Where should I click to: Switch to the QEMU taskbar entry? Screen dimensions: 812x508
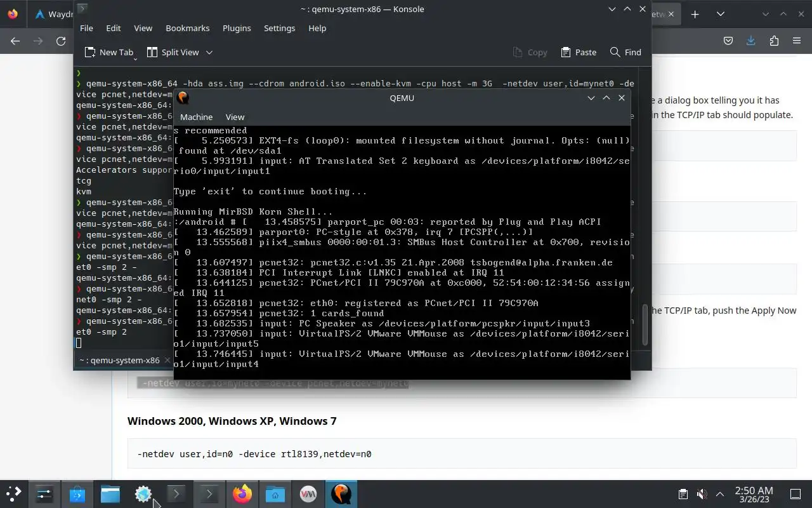coord(341,493)
